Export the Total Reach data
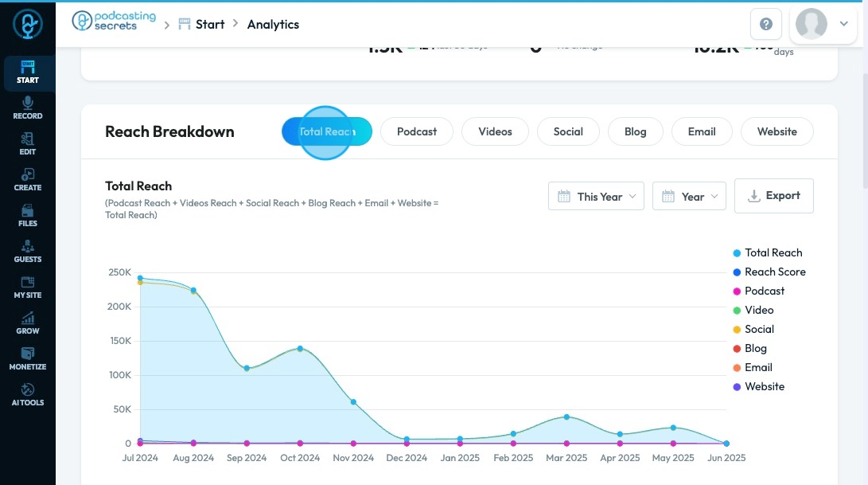 (774, 196)
